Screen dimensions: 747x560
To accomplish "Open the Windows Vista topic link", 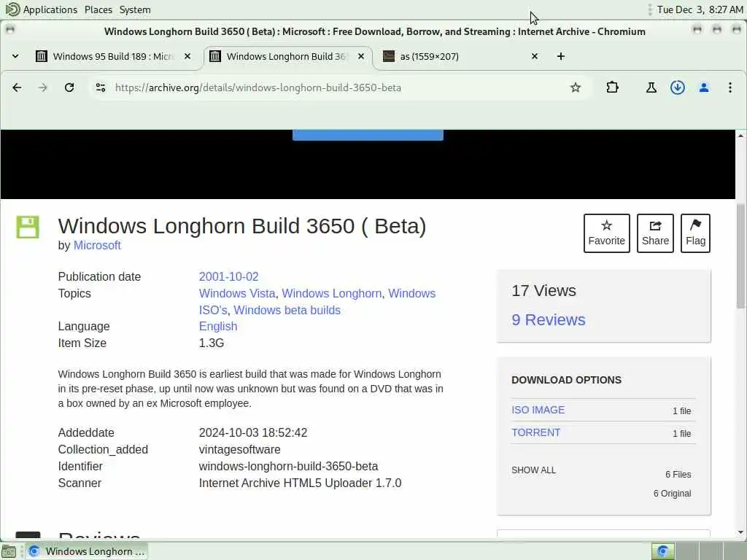I will point(237,293).
